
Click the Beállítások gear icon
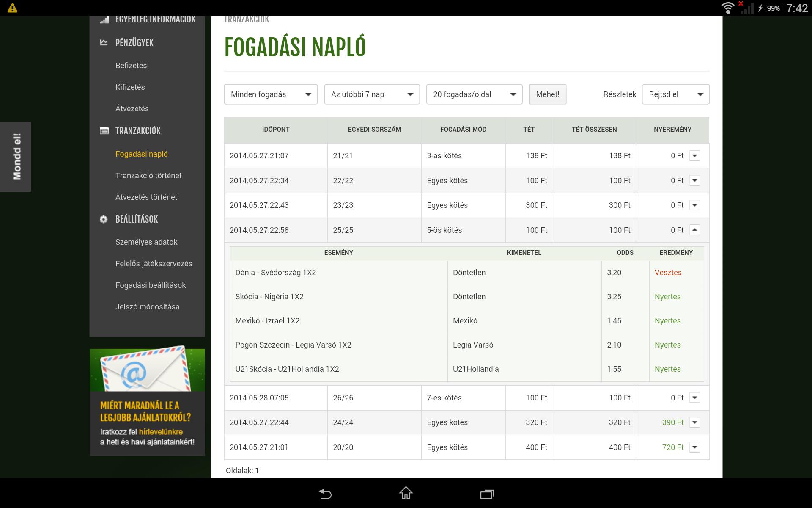(x=104, y=219)
